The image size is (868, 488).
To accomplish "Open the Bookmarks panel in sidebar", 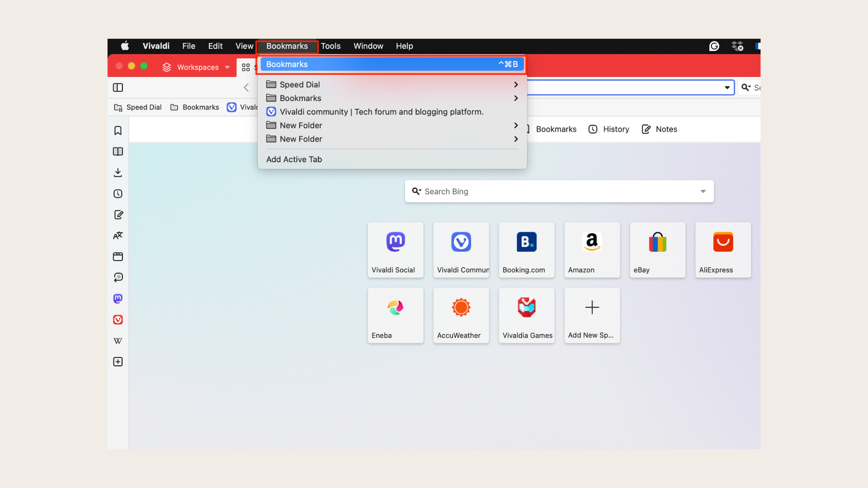I will tap(118, 130).
